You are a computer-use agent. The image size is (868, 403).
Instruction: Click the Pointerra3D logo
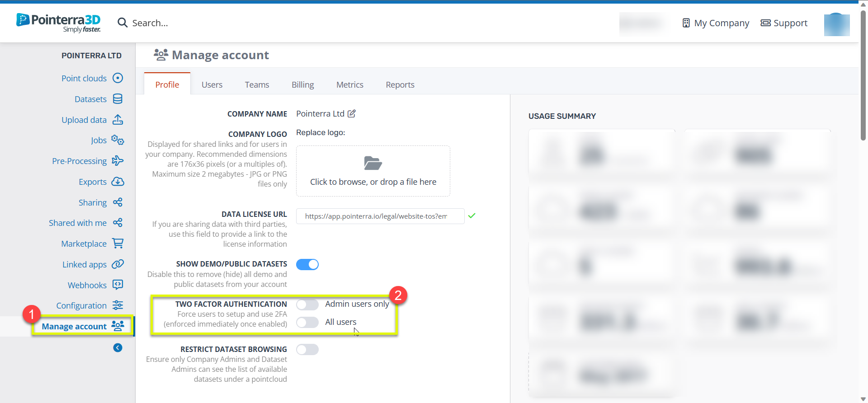[58, 23]
